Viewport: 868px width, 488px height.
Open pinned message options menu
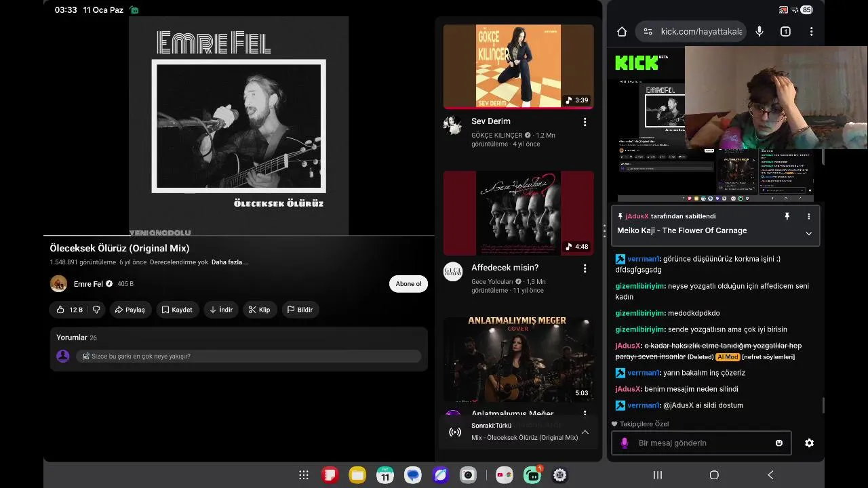pyautogui.click(x=808, y=216)
